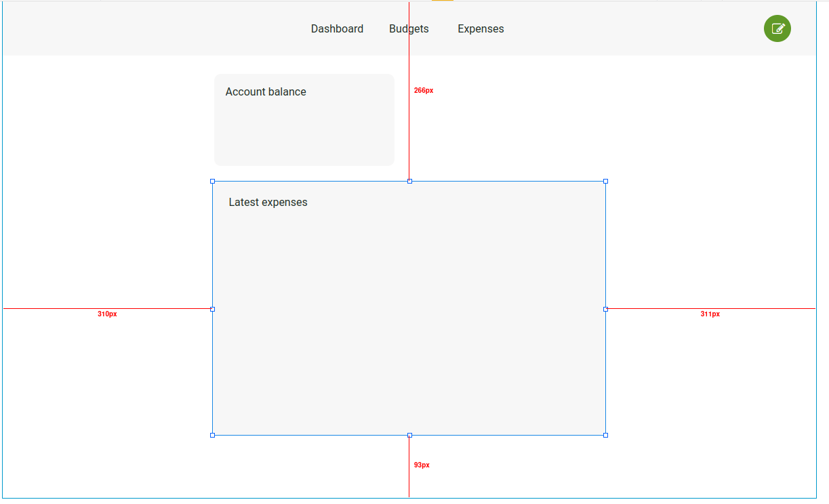This screenshot has width=829, height=504.
Task: Select the Account balance card
Action: [304, 119]
